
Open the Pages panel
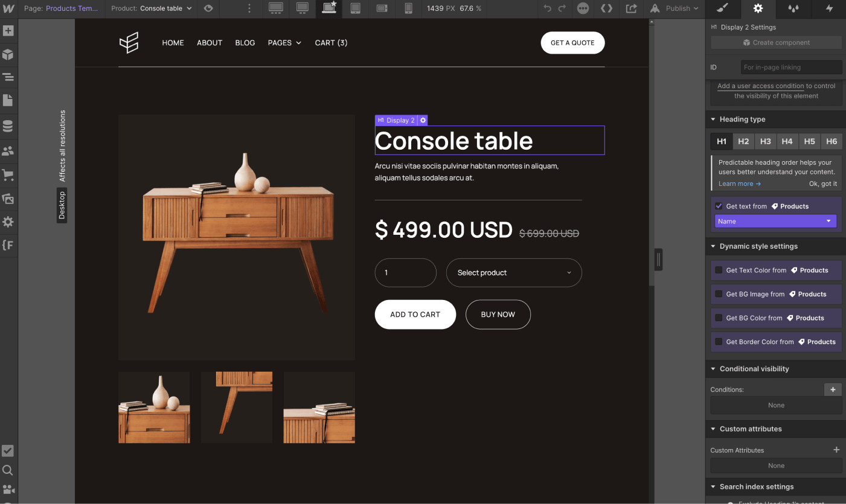click(8, 100)
